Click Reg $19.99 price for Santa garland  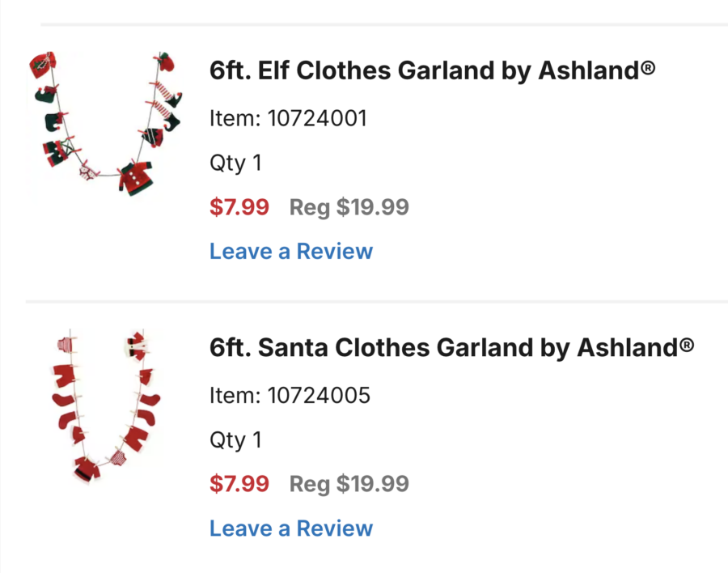coord(349,484)
